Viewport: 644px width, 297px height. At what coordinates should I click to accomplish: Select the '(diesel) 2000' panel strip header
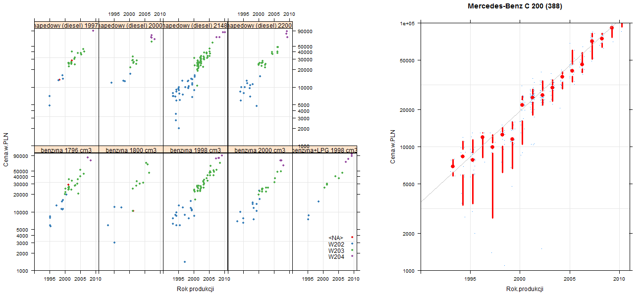tap(131, 25)
